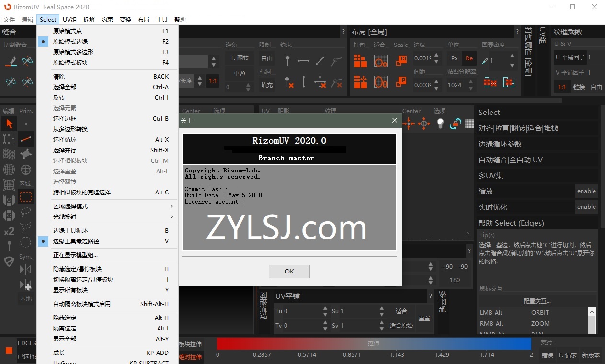Screen dimensions: 605x364
Task: Click the 重置 button in UV平铺
Action: click(424, 318)
